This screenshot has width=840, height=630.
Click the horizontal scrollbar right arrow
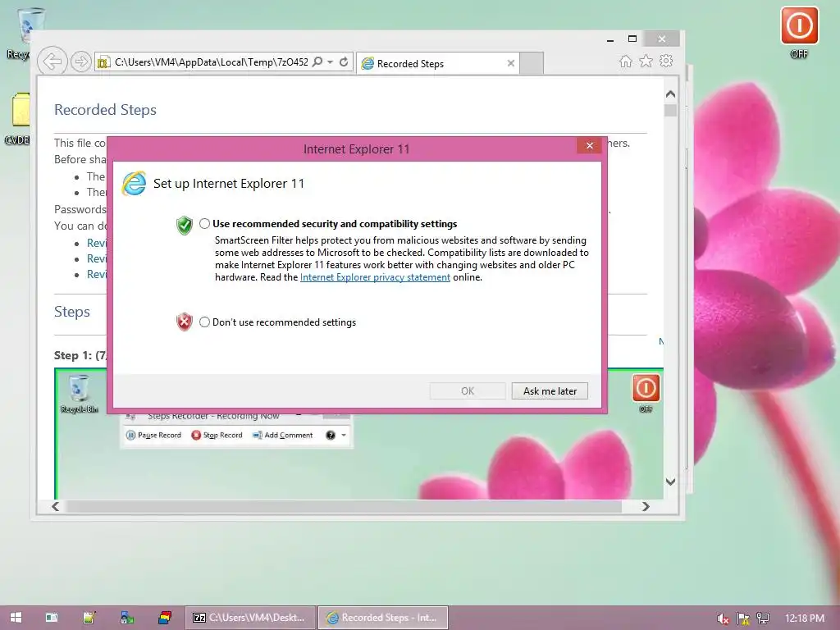click(646, 506)
